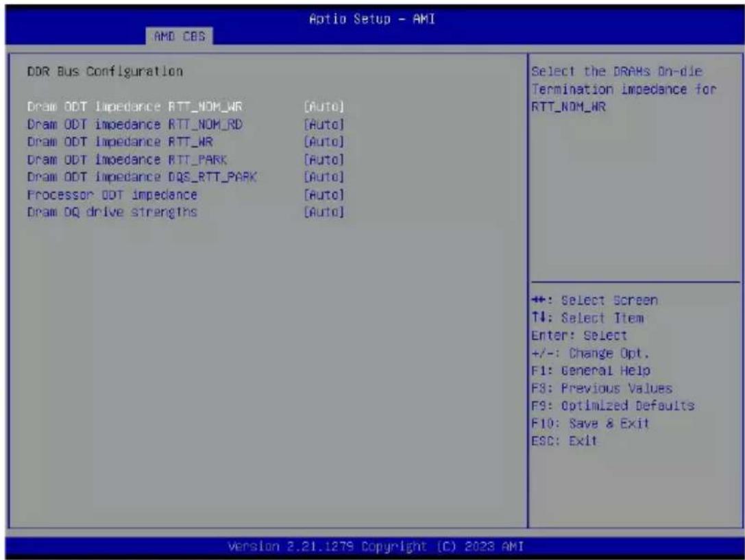Image resolution: width=745 pixels, height=560 pixels.
Task: Open Auto value dropdown for RTT_PARK
Action: (x=323, y=160)
